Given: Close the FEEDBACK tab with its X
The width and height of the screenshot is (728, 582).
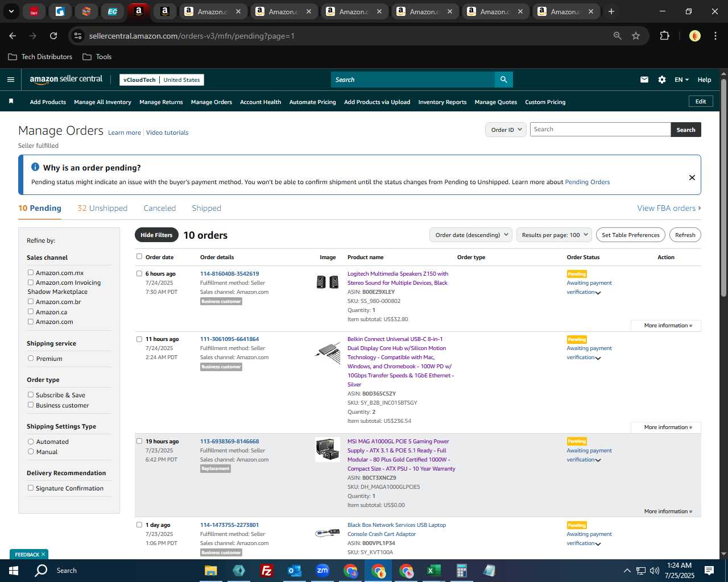Looking at the screenshot, I should [43, 554].
